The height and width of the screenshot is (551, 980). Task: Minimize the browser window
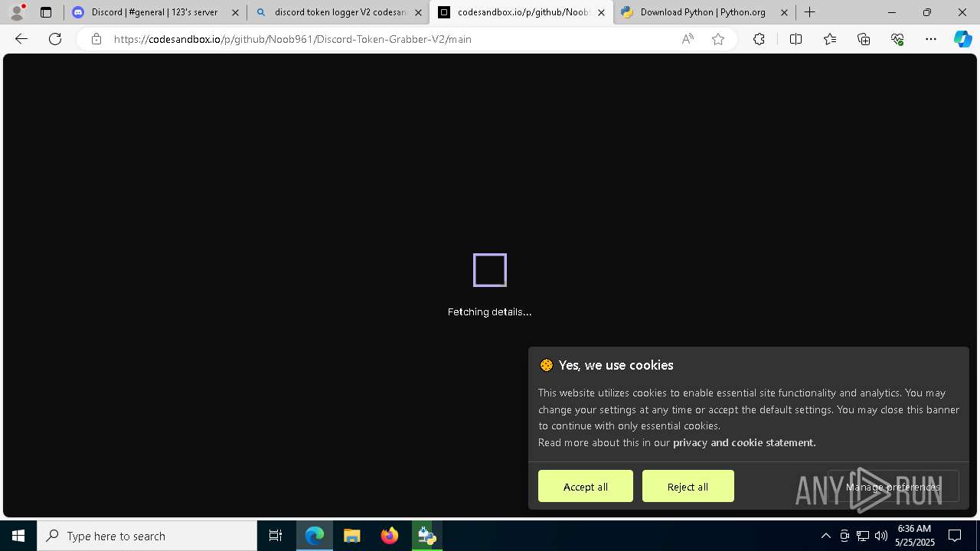point(892,12)
